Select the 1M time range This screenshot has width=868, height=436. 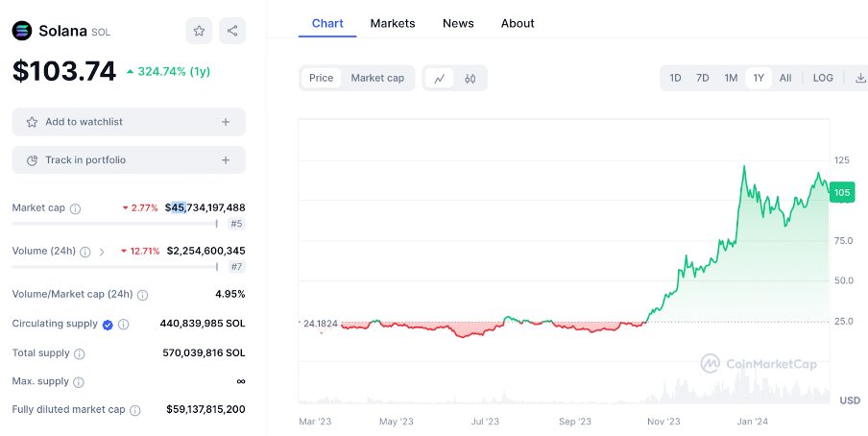coord(731,79)
